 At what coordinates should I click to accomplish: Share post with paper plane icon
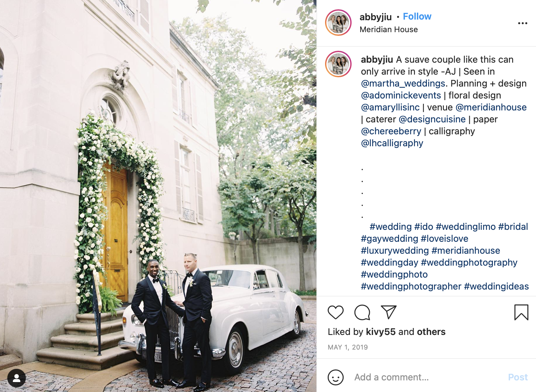pos(389,312)
